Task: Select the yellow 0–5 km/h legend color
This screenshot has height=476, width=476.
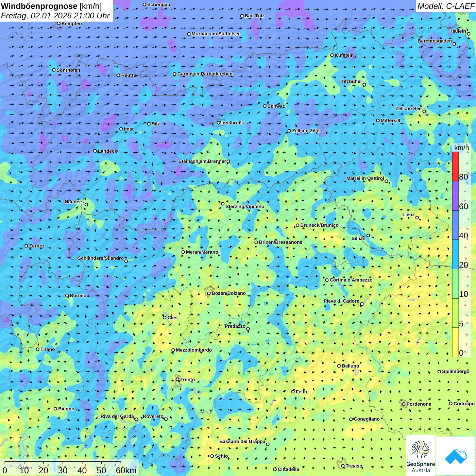Action: tap(455, 342)
